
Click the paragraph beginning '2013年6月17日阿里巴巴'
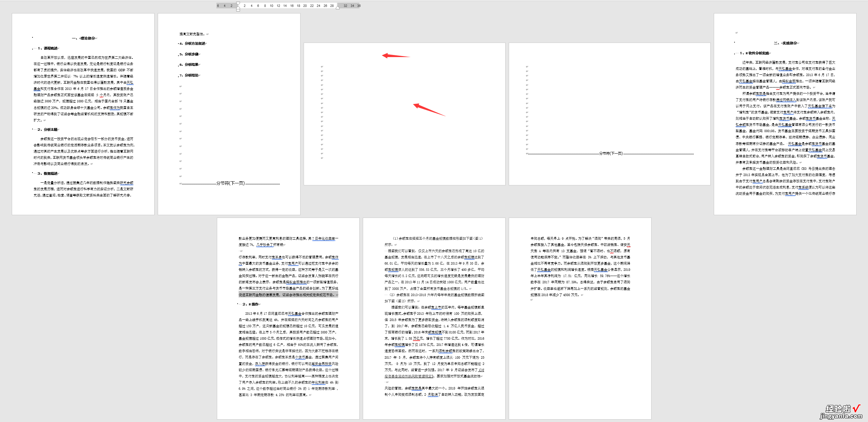pos(288,354)
